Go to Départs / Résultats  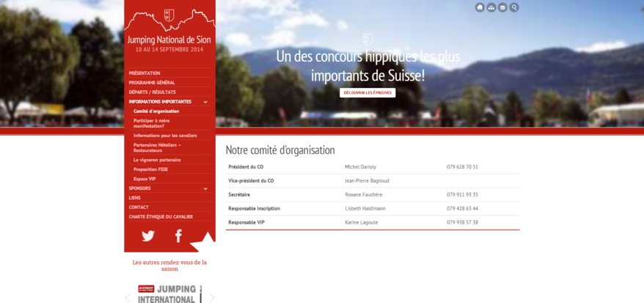pos(153,92)
